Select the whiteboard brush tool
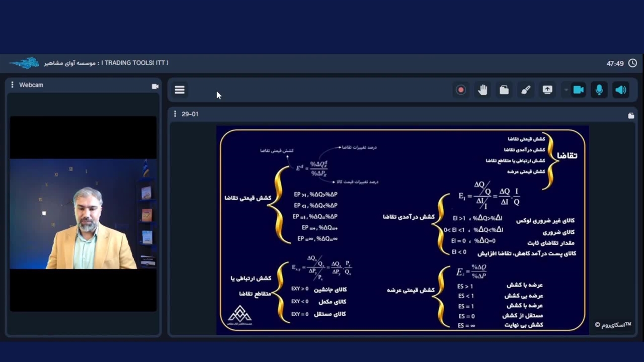The image size is (644, 362). pos(526,90)
